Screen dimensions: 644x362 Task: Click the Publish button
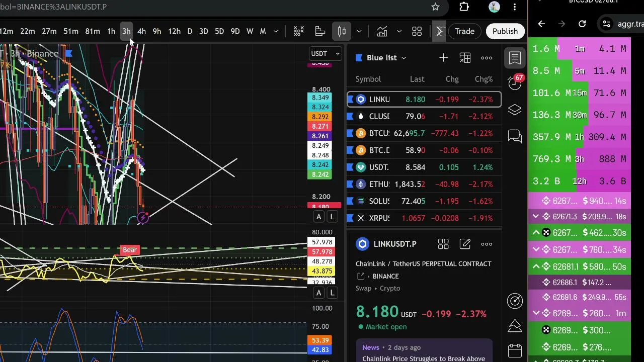pos(505,31)
